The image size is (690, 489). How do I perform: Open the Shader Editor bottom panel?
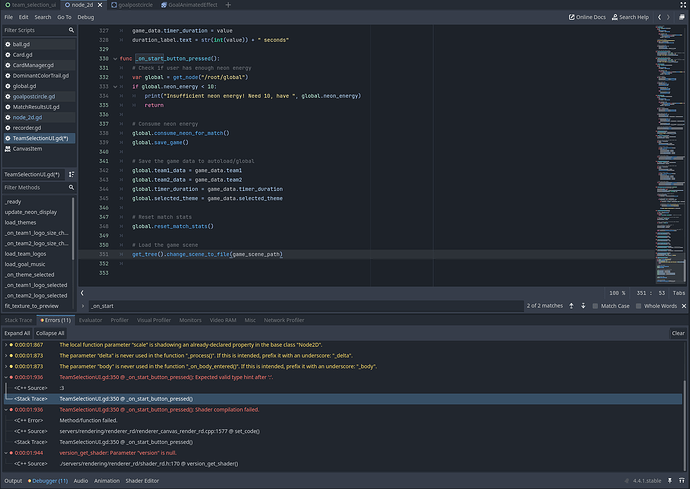[x=142, y=481]
